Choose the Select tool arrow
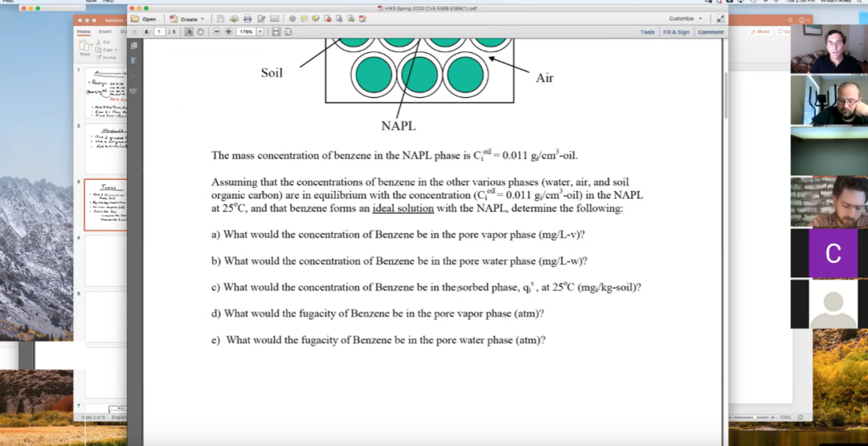This screenshot has width=868, height=446. pos(189,31)
